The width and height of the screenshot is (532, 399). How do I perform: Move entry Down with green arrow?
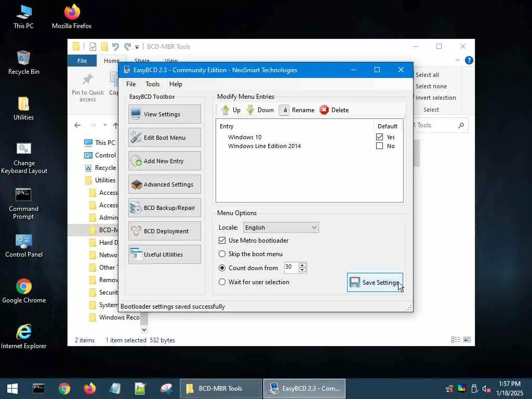[260, 110]
